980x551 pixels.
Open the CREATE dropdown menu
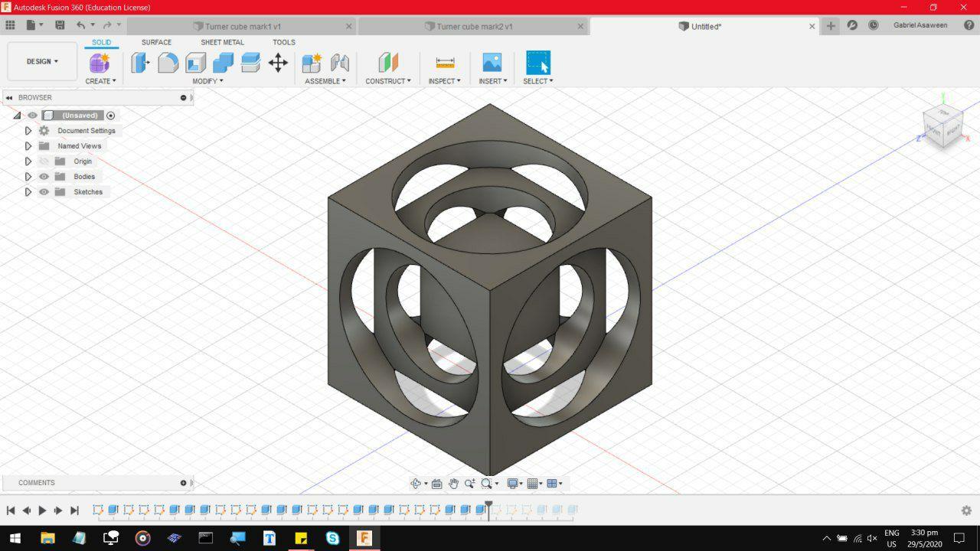(x=100, y=81)
